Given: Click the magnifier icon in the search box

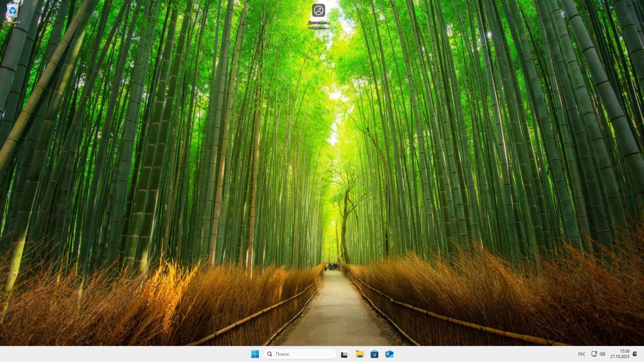Looking at the screenshot, I should tap(270, 354).
